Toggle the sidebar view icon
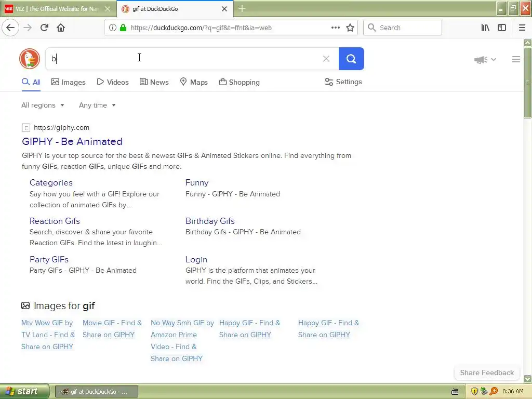532x399 pixels. pos(502,28)
